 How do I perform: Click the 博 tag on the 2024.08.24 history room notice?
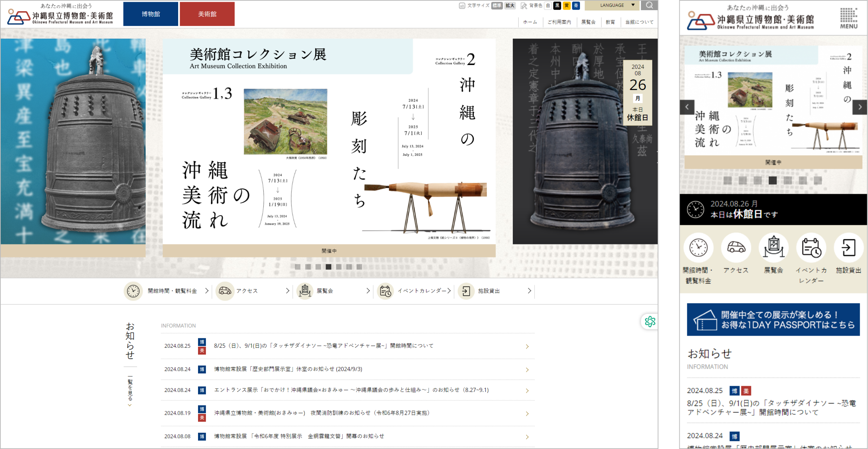(x=202, y=369)
